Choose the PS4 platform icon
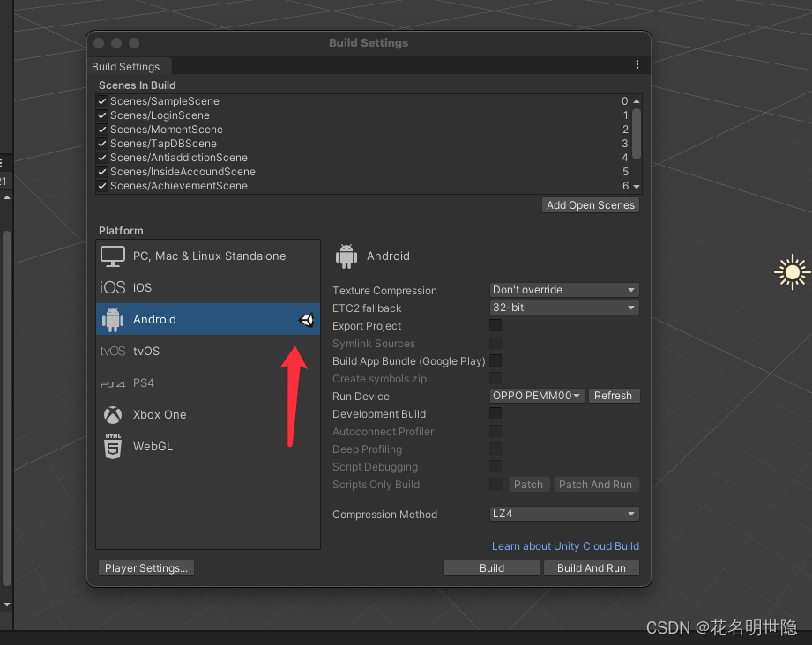The width and height of the screenshot is (812, 645). coord(112,382)
